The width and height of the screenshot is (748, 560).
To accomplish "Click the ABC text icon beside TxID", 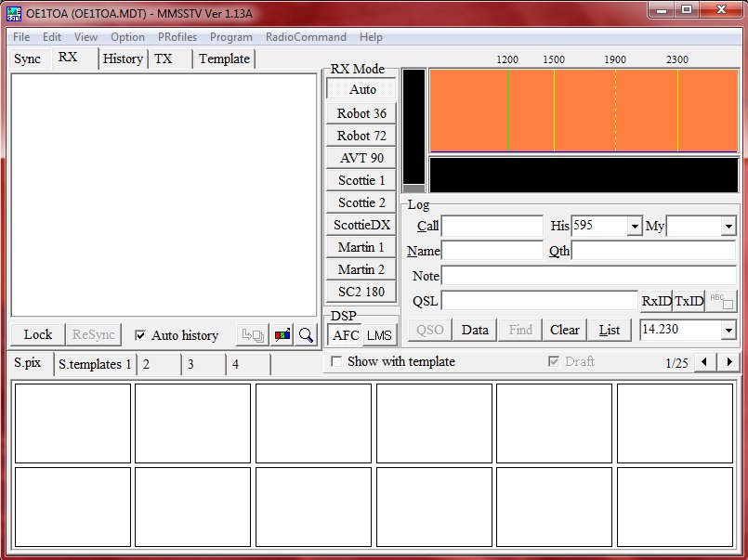I will [x=721, y=301].
